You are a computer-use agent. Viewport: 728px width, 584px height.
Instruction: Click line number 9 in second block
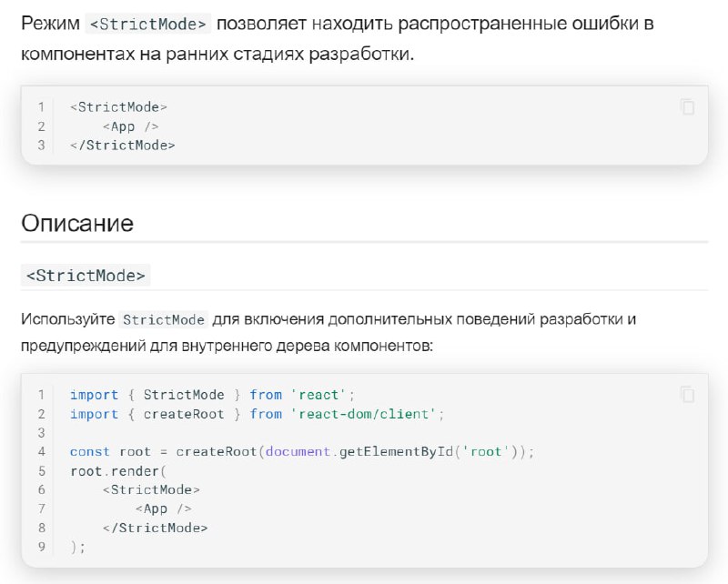[41, 547]
